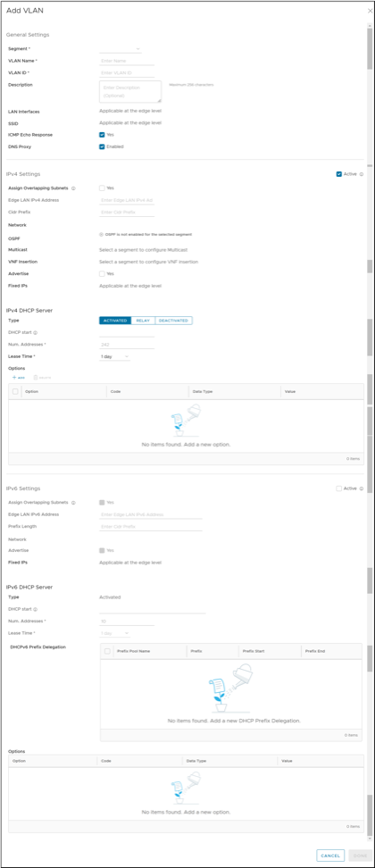
Task: Enable the IPv6 Settings Active checkbox
Action: tap(339, 488)
